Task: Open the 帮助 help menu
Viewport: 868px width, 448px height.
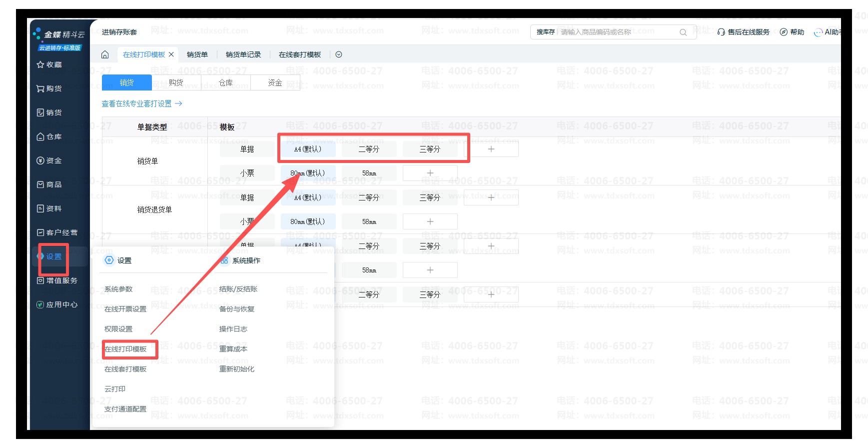Action: [792, 32]
